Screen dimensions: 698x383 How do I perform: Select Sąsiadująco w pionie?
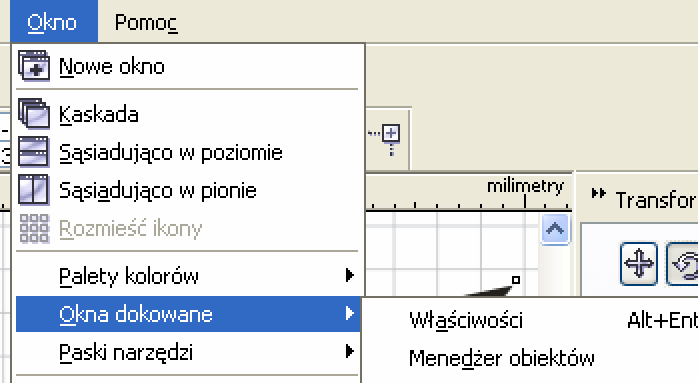click(187, 190)
